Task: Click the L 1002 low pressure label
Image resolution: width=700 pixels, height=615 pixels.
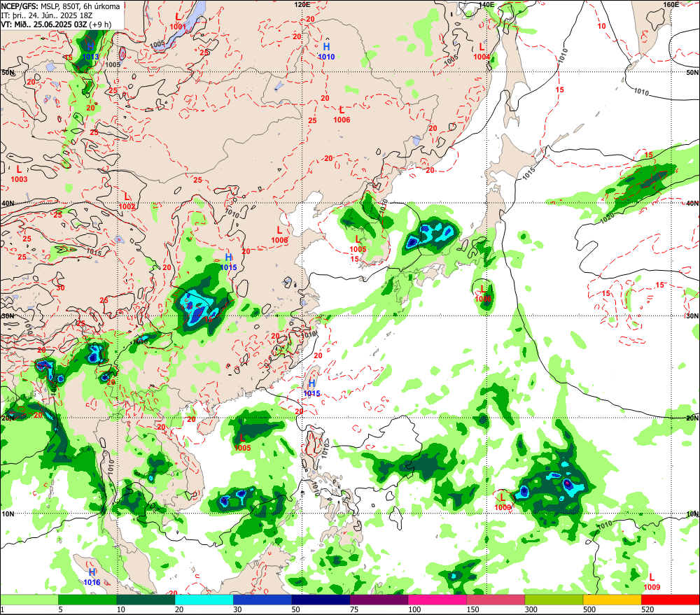Action: click(x=127, y=202)
